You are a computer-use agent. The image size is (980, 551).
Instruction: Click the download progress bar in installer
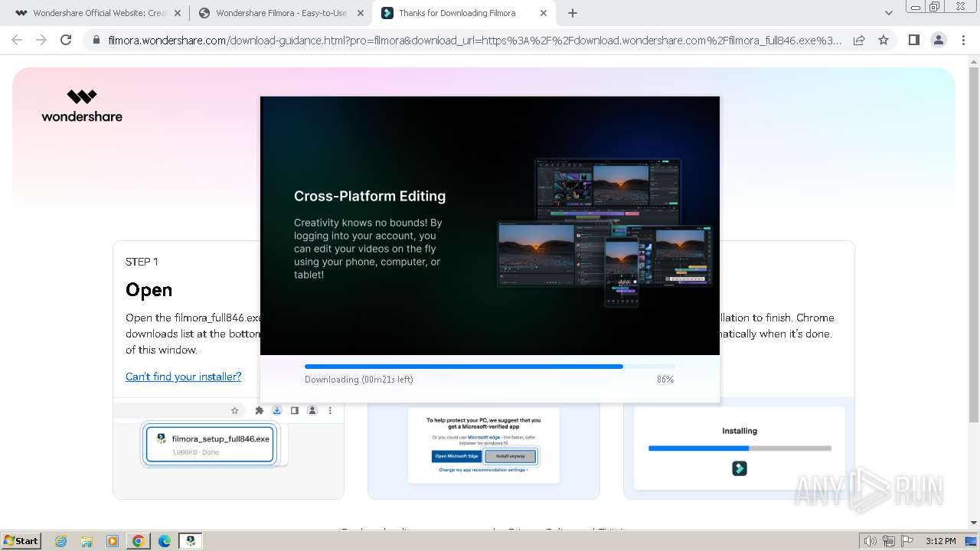[490, 367]
